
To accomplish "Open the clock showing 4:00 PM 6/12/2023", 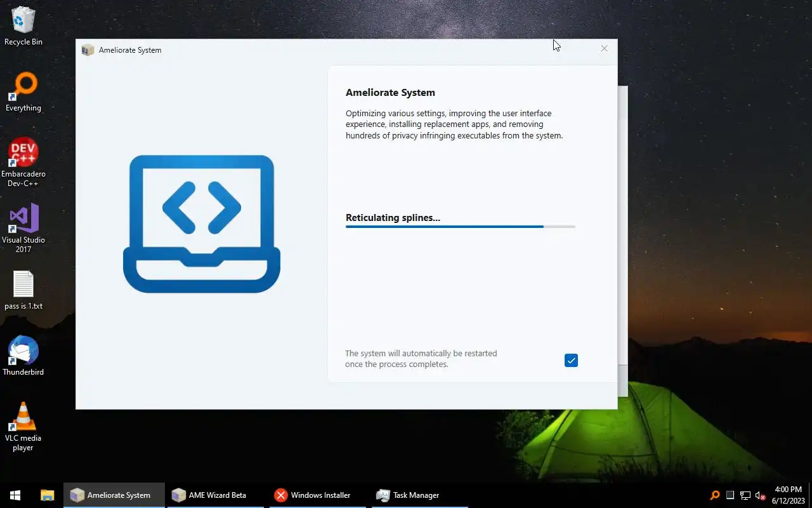I will [x=788, y=495].
